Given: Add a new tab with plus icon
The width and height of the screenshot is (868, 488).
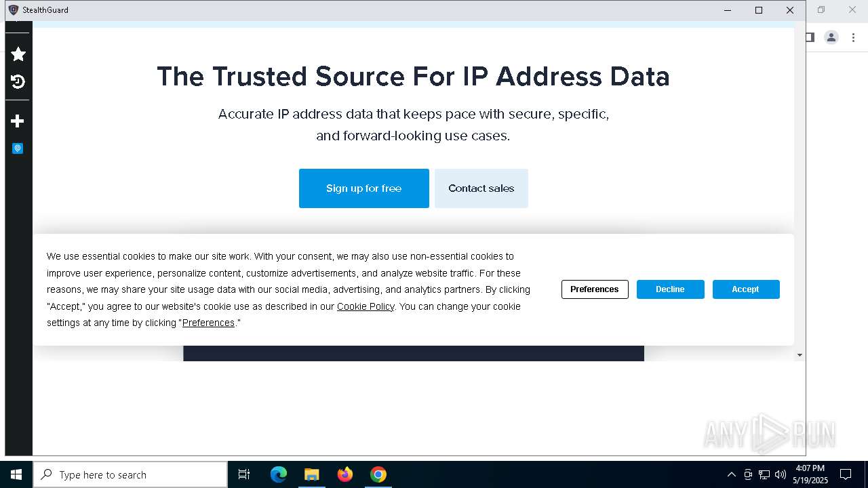Looking at the screenshot, I should [x=18, y=121].
